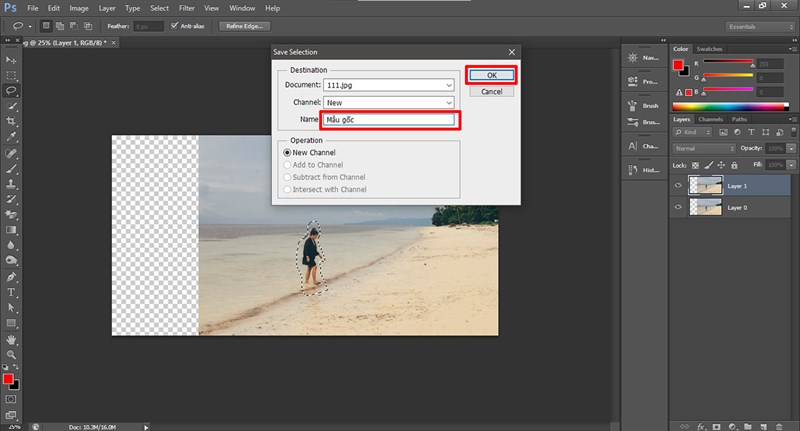
Task: Toggle lock all
Action: 734,165
